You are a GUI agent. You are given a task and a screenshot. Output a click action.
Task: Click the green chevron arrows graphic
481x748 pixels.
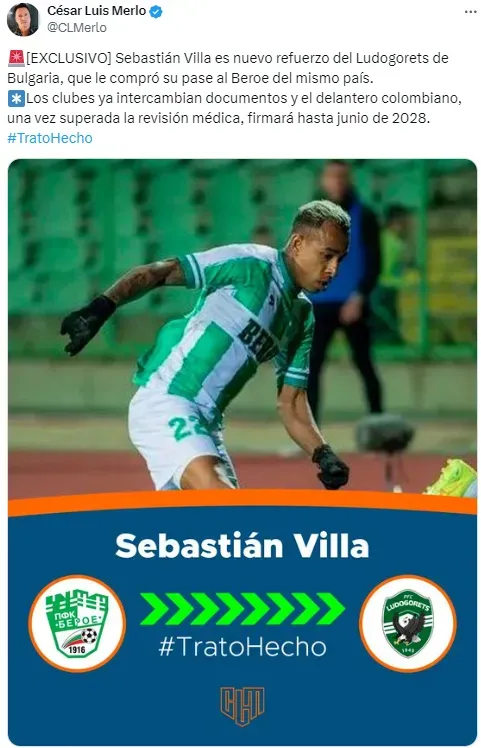click(242, 608)
